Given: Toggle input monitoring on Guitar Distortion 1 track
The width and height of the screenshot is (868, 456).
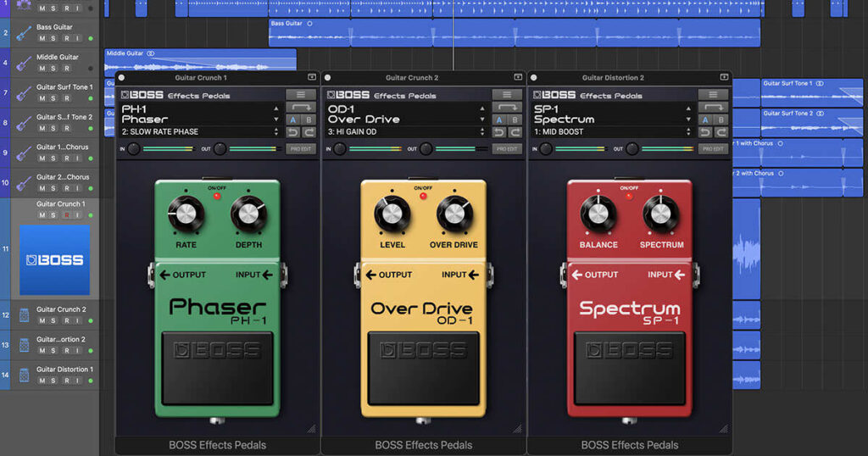Looking at the screenshot, I should [77, 381].
